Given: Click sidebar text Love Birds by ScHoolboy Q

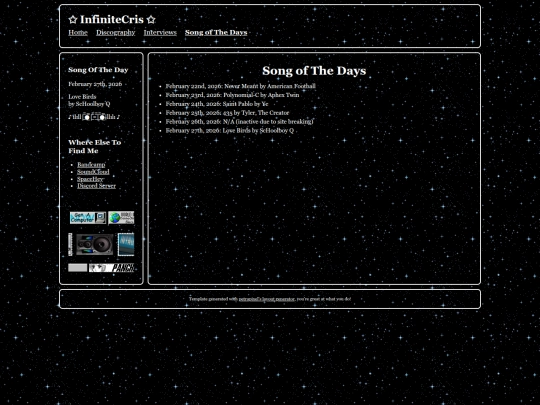Looking at the screenshot, I should pyautogui.click(x=89, y=100).
